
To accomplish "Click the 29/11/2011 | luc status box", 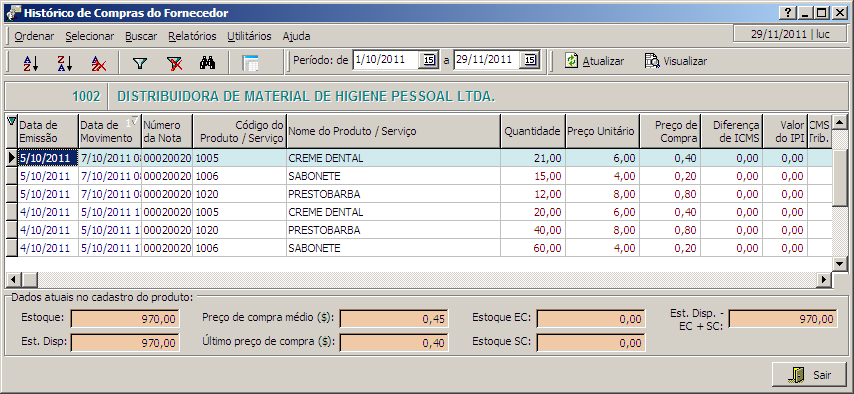I will (x=790, y=34).
